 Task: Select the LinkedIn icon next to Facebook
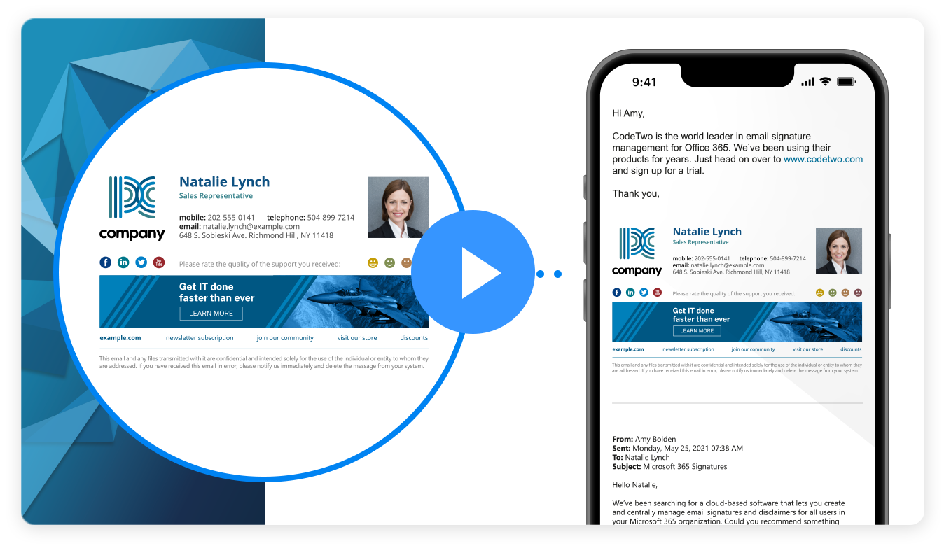click(123, 262)
